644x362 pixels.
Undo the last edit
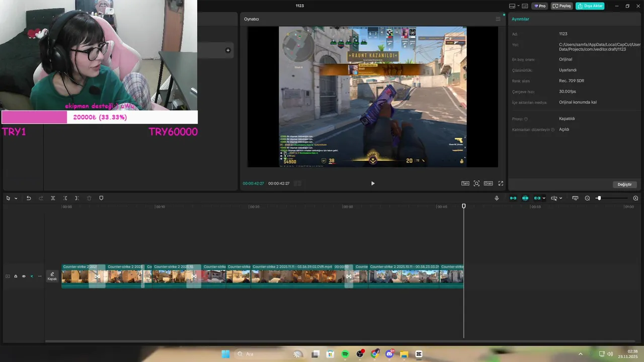29,198
